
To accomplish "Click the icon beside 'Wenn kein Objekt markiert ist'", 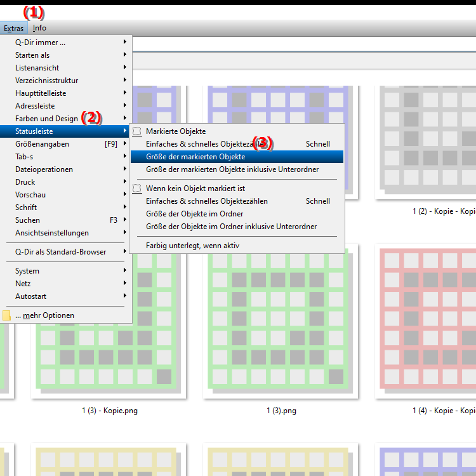I will [x=137, y=188].
